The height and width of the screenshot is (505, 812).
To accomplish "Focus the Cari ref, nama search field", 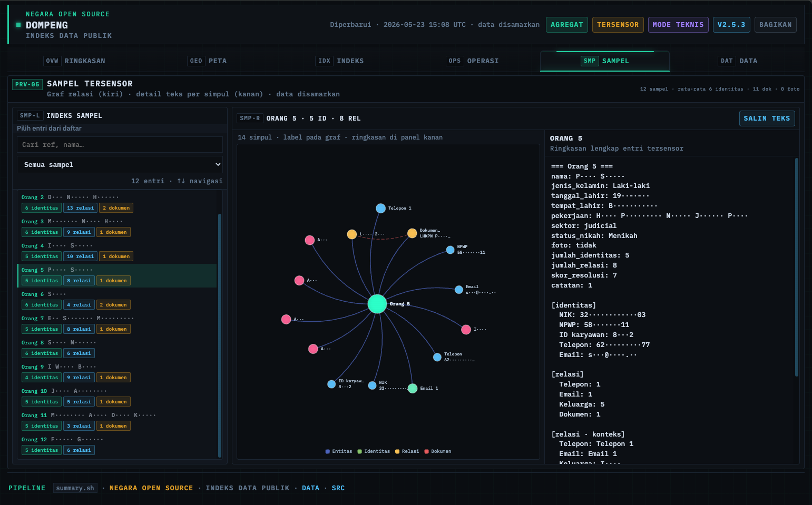I will tap(120, 145).
